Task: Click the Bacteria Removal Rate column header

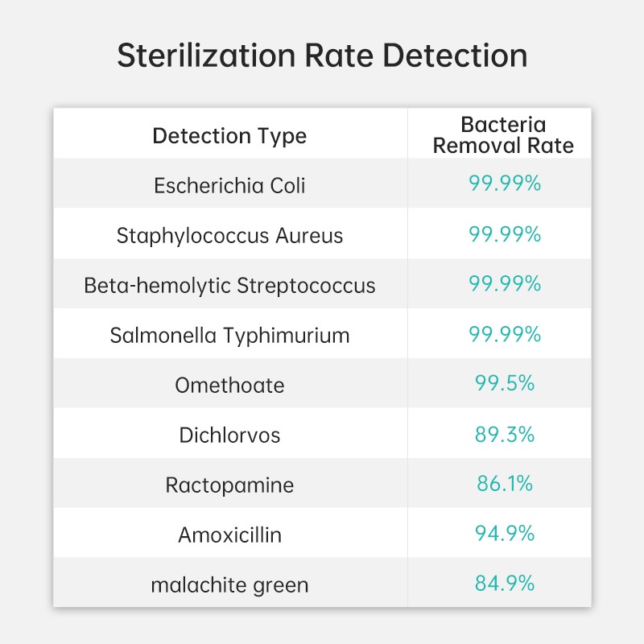Action: pos(503,135)
